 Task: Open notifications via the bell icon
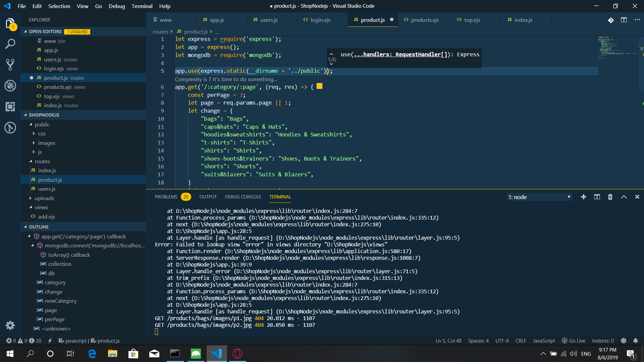[x=635, y=341]
